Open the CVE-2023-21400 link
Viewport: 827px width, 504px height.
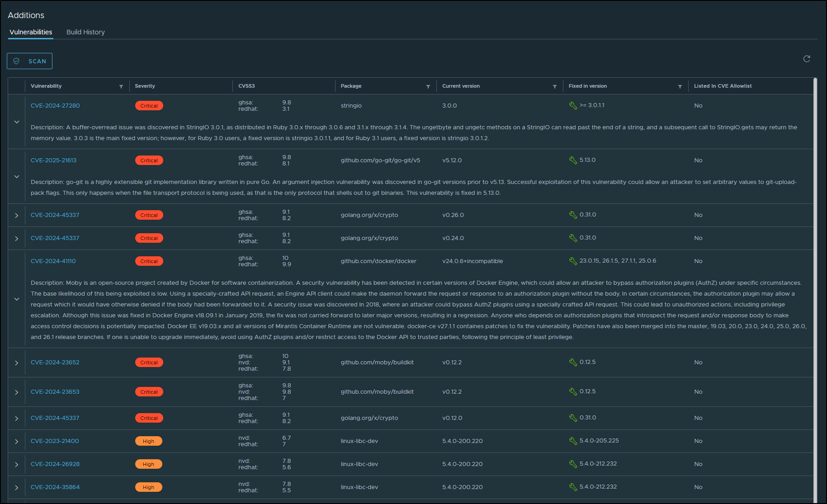[55, 441]
